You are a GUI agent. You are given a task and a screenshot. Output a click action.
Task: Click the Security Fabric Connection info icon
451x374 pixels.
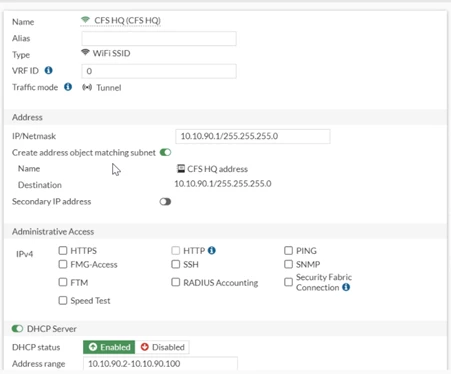point(346,287)
